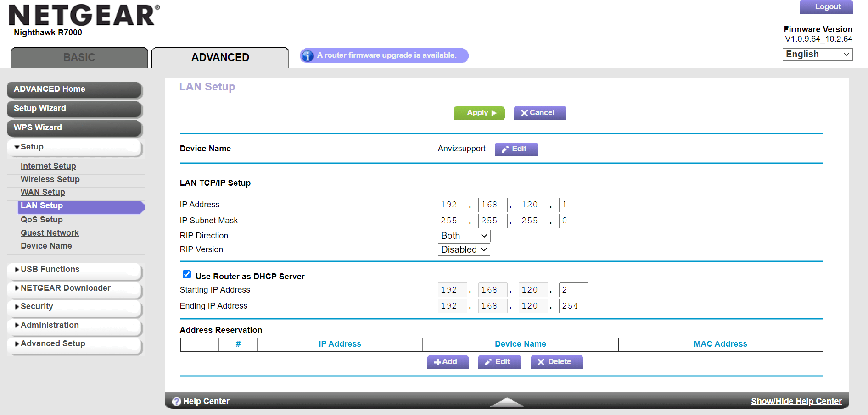The image size is (868, 415).
Task: Expand the USB Functions section
Action: [x=50, y=269]
